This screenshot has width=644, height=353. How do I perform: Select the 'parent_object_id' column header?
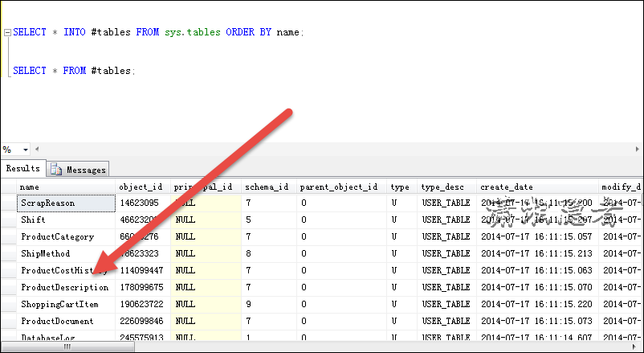[339, 187]
